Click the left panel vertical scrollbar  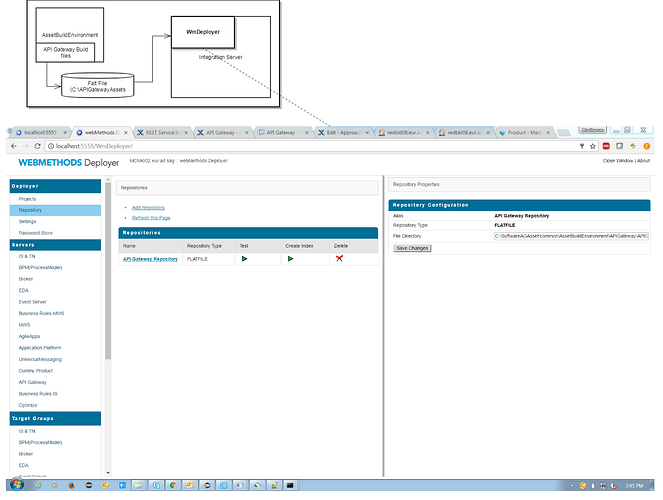click(x=108, y=271)
